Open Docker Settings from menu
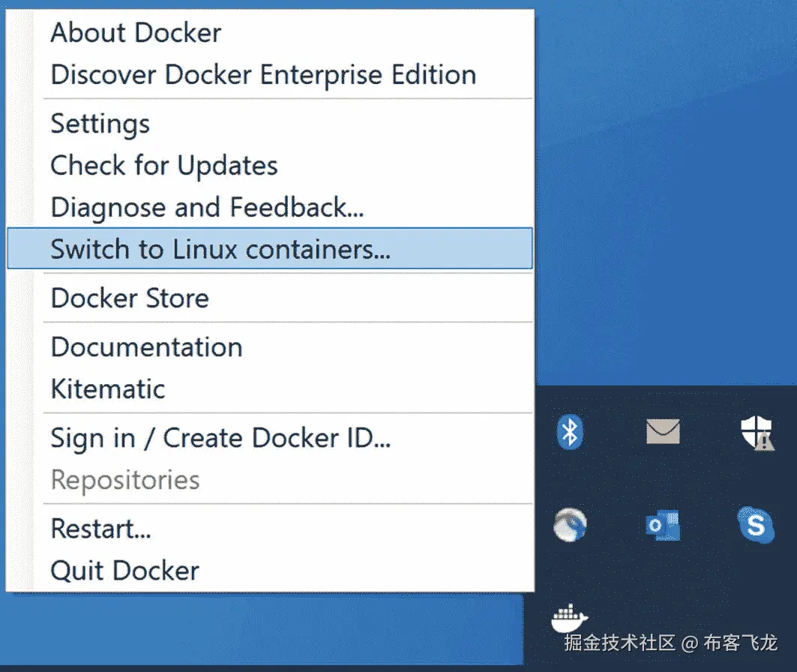The height and width of the screenshot is (672, 797). click(x=270, y=124)
